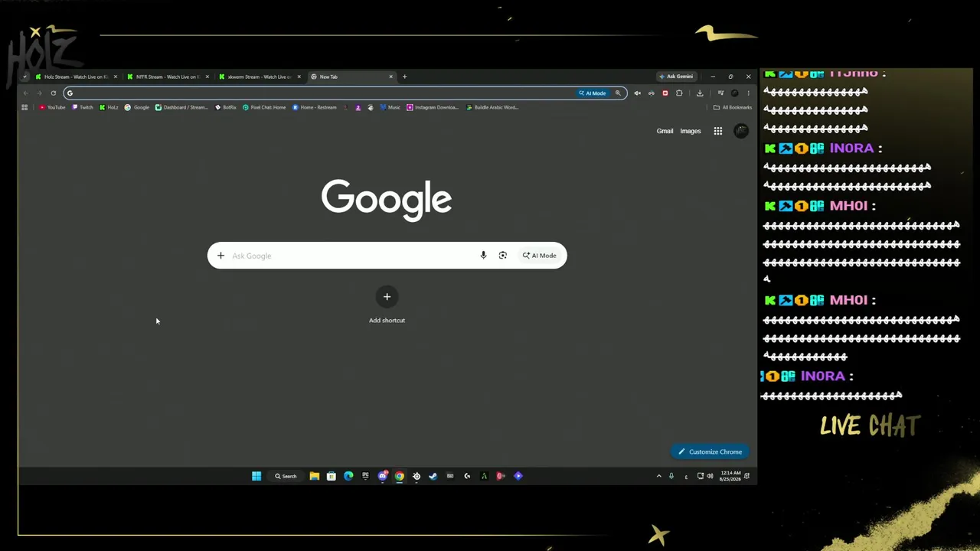The height and width of the screenshot is (551, 980).
Task: Switch to the Holz Stream tab
Action: point(75,77)
